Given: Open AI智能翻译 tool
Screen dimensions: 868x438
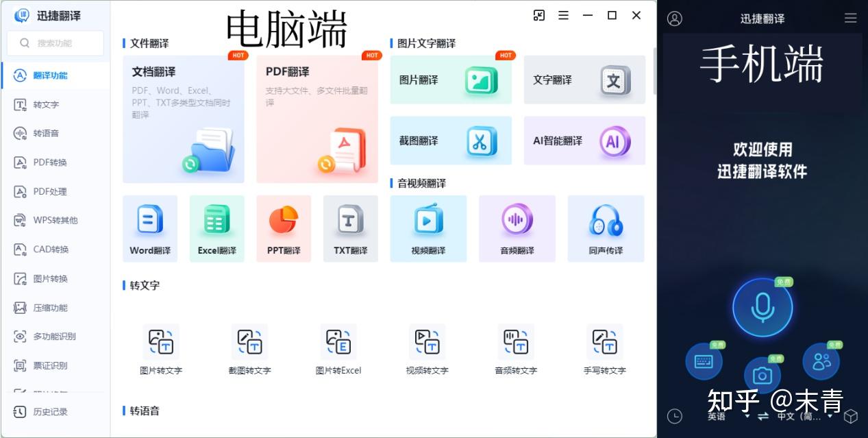Looking at the screenshot, I should click(584, 141).
